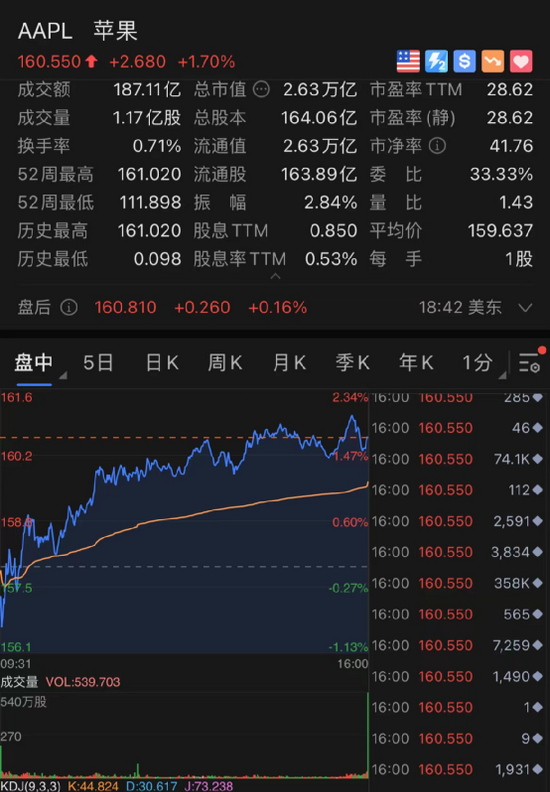Tap the volume bar chart area
Image resolution: width=550 pixels, height=792 pixels.
(184, 735)
